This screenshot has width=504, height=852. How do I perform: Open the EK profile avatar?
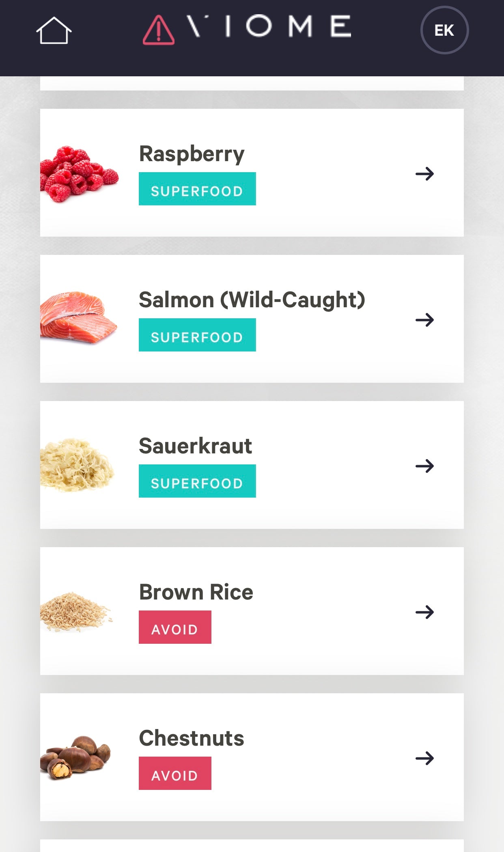[x=444, y=30]
